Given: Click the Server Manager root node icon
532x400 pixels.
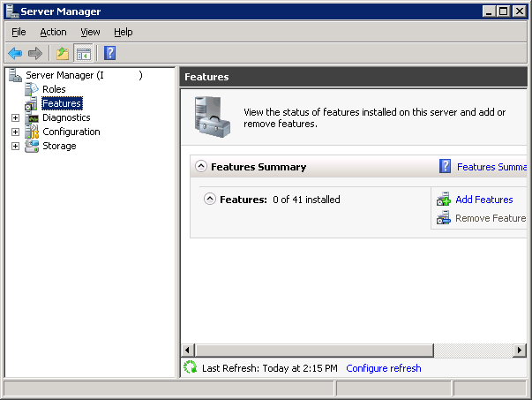Looking at the screenshot, I should click(x=15, y=75).
